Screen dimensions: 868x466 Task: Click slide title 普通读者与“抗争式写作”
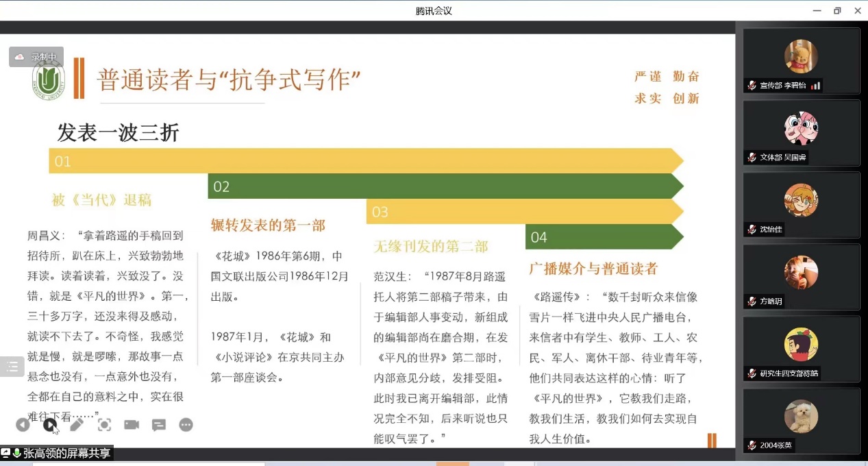tap(229, 79)
